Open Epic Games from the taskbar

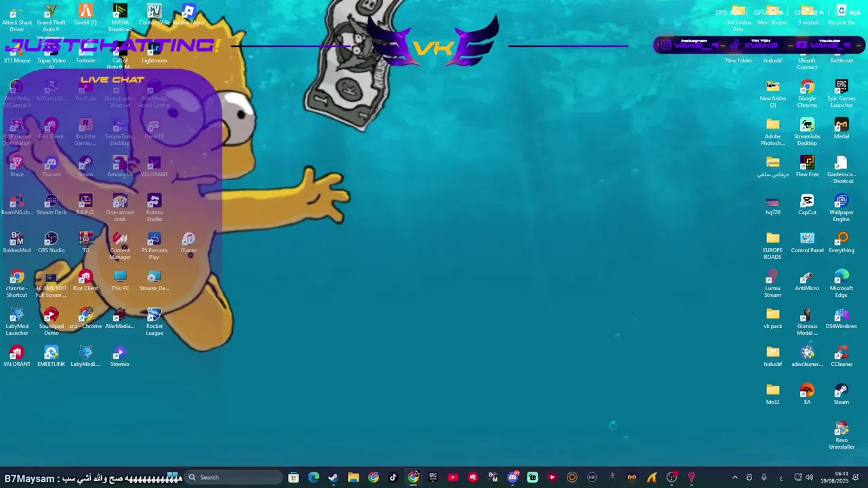pos(433,477)
